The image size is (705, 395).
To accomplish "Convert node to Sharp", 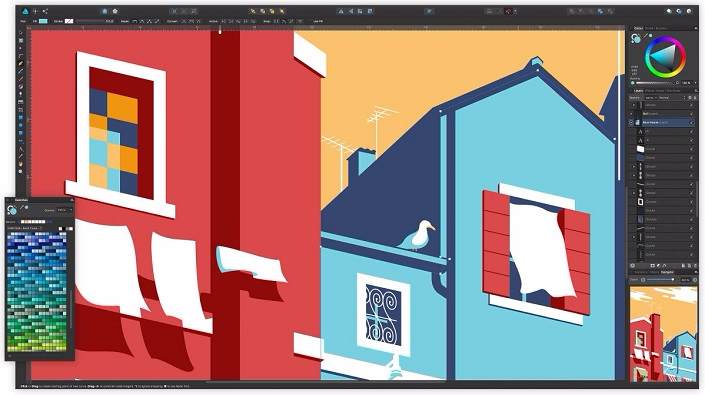I will (183, 21).
